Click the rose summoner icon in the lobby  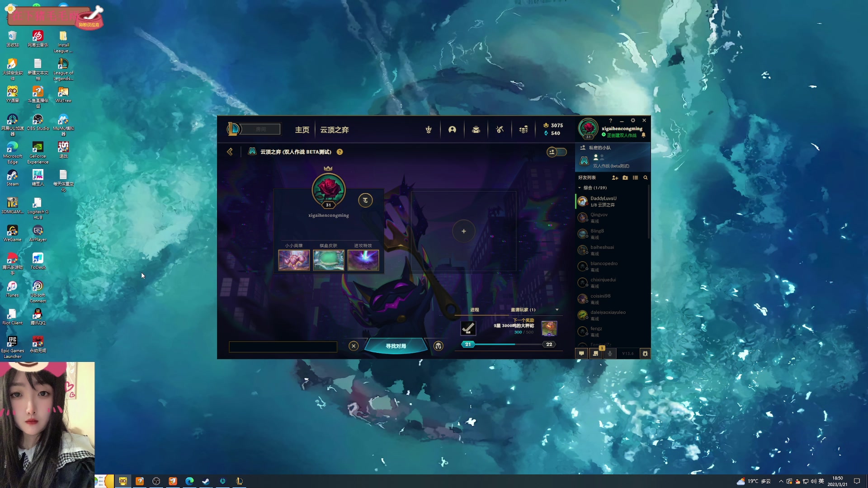(x=329, y=190)
